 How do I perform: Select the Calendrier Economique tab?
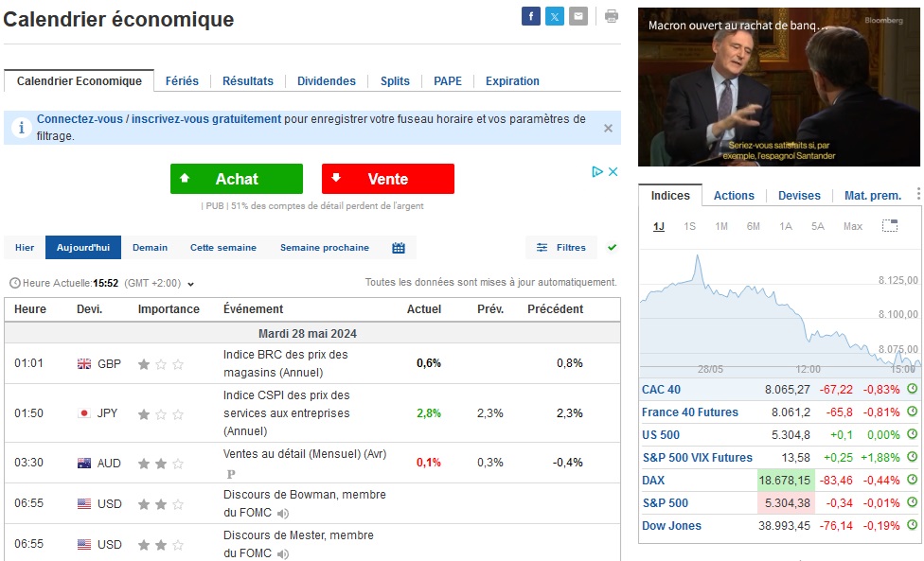tap(79, 81)
